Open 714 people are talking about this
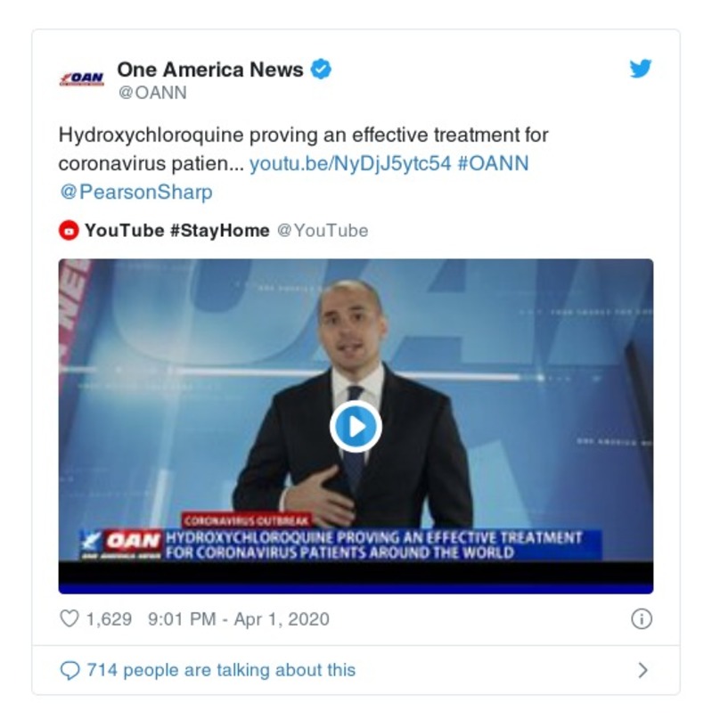The height and width of the screenshot is (728, 712). click(x=221, y=670)
